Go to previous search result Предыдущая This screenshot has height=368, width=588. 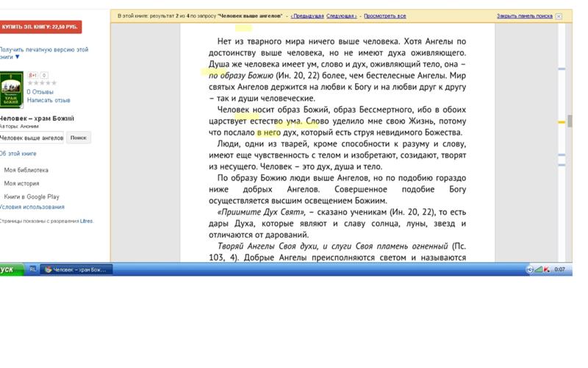tap(307, 15)
